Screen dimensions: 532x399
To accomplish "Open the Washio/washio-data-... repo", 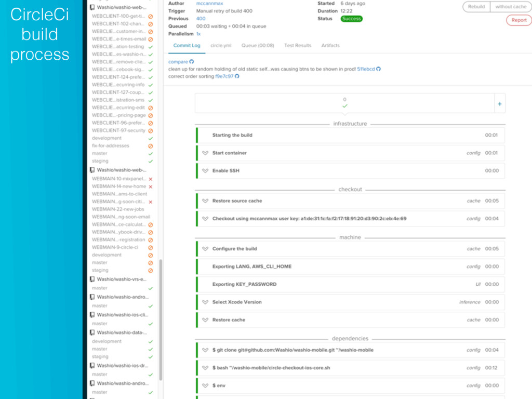I will point(122,332).
